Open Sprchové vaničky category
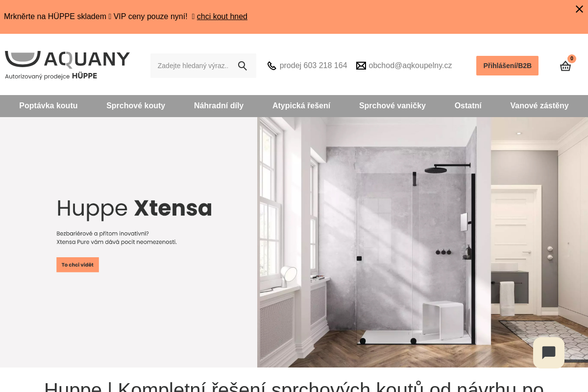 pyautogui.click(x=392, y=106)
